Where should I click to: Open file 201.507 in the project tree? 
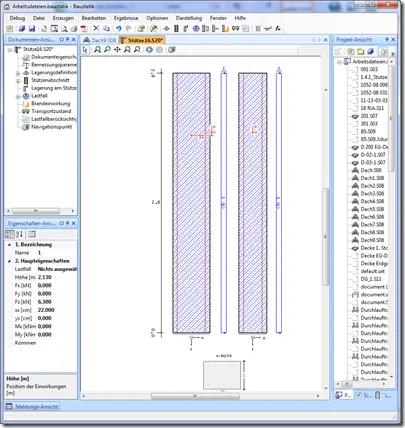point(369,116)
